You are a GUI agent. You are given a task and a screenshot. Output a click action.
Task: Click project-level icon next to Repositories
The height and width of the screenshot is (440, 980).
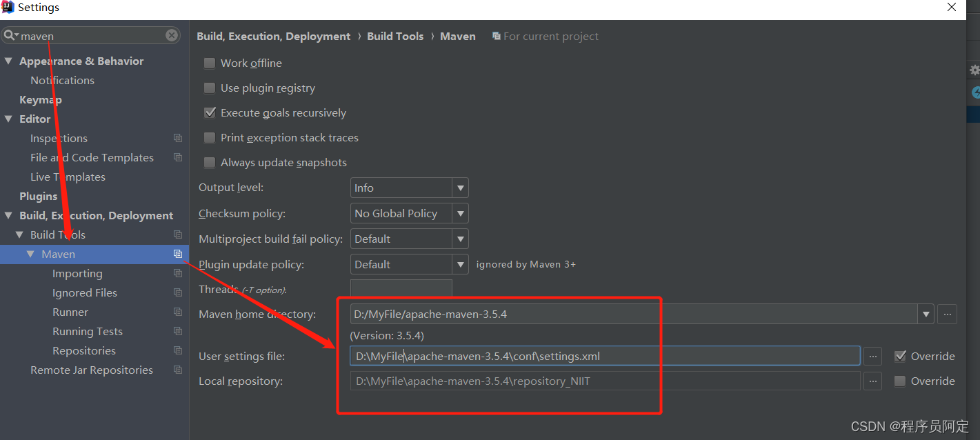coord(178,350)
